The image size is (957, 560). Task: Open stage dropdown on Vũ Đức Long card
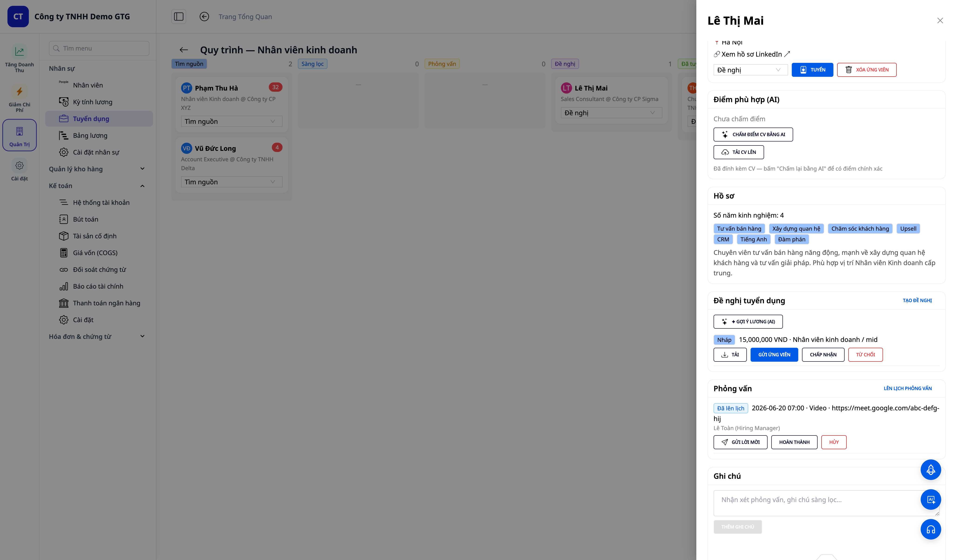pyautogui.click(x=232, y=182)
